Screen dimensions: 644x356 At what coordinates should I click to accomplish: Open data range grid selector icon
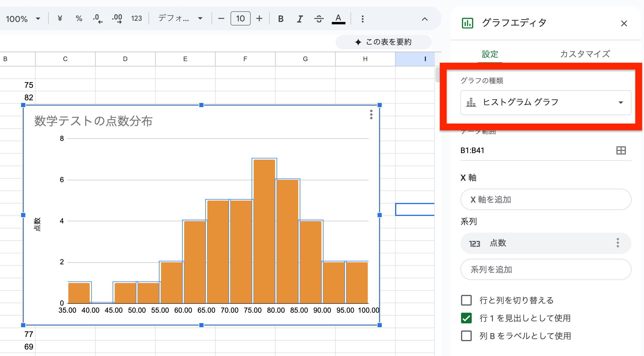[621, 150]
